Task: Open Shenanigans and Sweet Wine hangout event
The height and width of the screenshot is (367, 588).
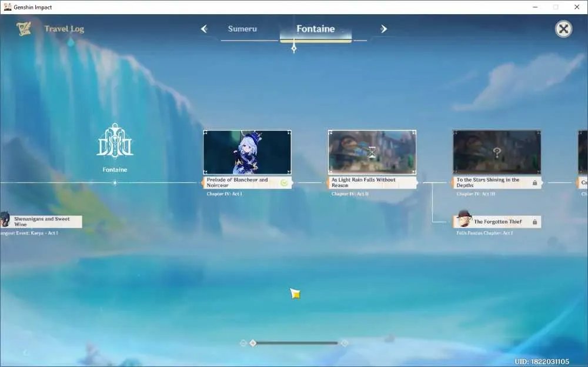Action: coord(41,221)
